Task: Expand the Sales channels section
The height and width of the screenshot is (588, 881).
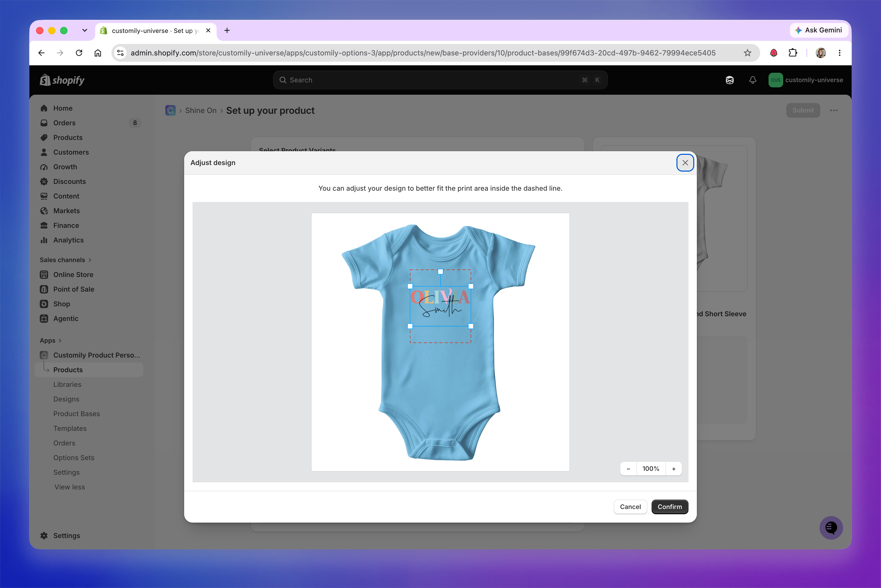Action: pos(66,260)
